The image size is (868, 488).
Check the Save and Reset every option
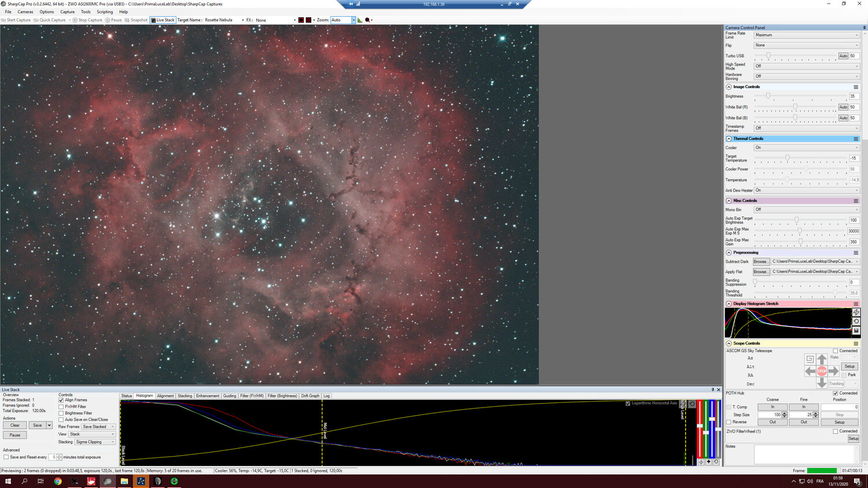coord(6,457)
